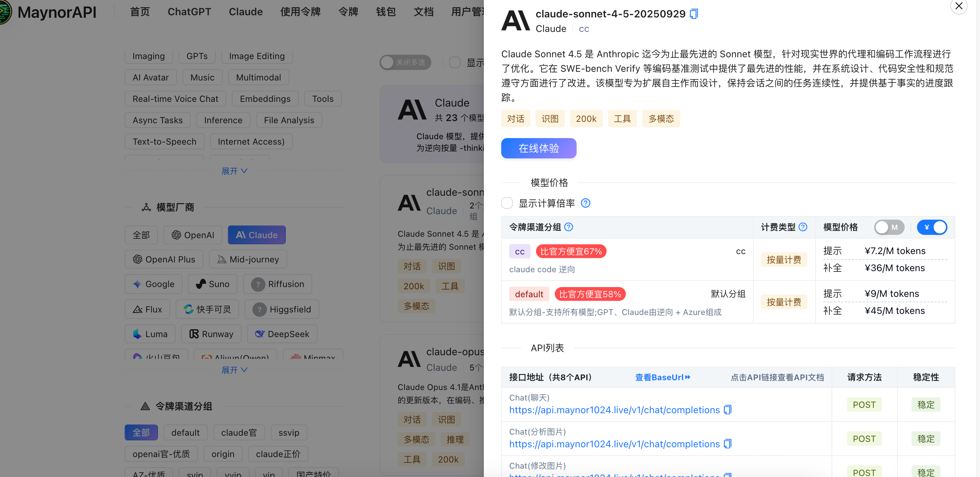Viewport: 980px width, 477px height.
Task: Click the 在线体验 button
Action: coord(538,148)
